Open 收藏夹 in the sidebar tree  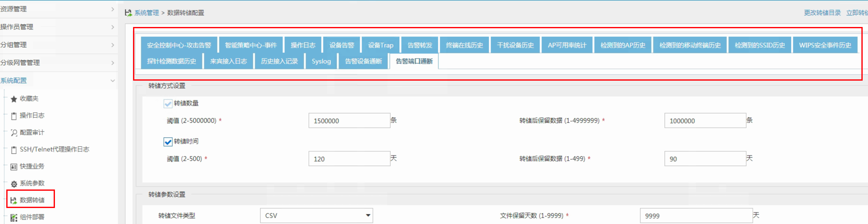pyautogui.click(x=29, y=99)
